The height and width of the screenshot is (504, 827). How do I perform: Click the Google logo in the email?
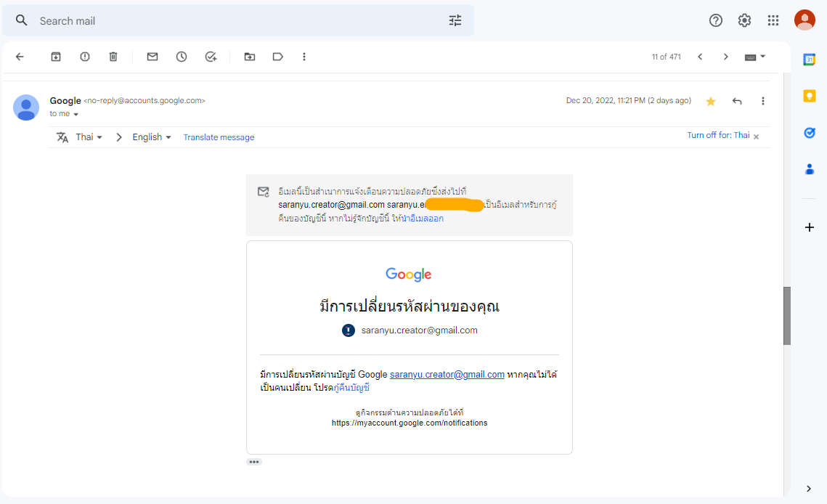(x=409, y=275)
